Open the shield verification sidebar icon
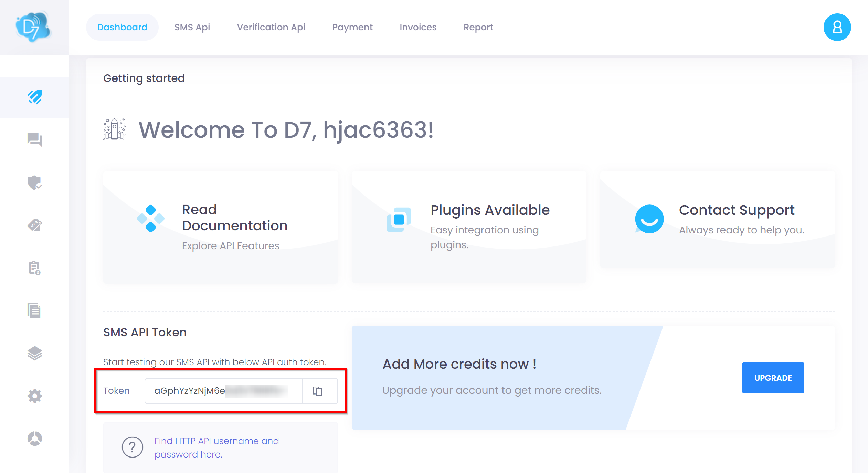Viewport: 868px width, 473px height. pos(35,182)
